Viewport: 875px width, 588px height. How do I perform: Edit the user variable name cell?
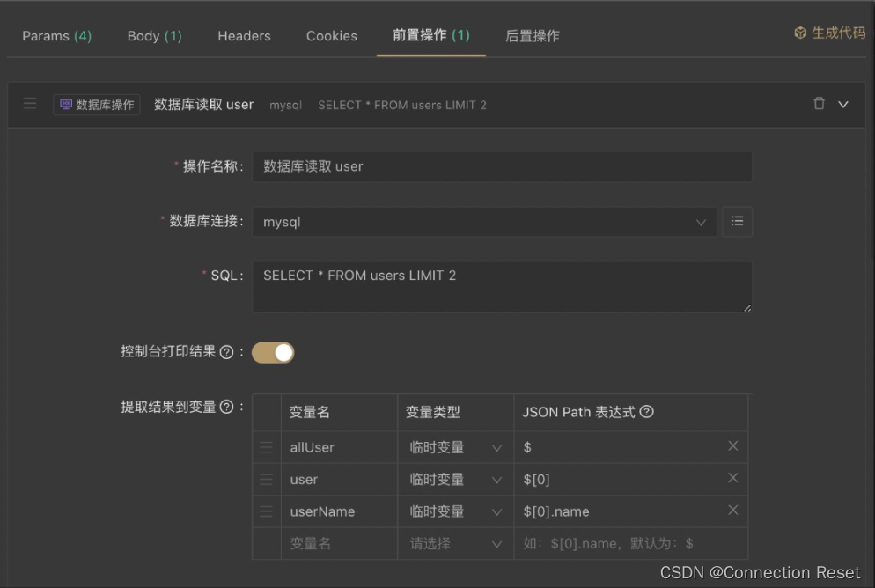tap(339, 479)
